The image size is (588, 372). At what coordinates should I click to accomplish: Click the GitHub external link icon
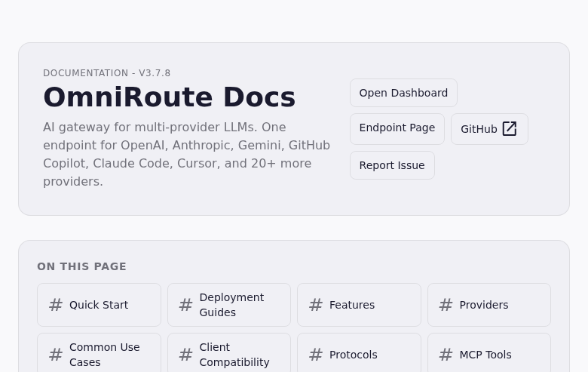pos(510,129)
